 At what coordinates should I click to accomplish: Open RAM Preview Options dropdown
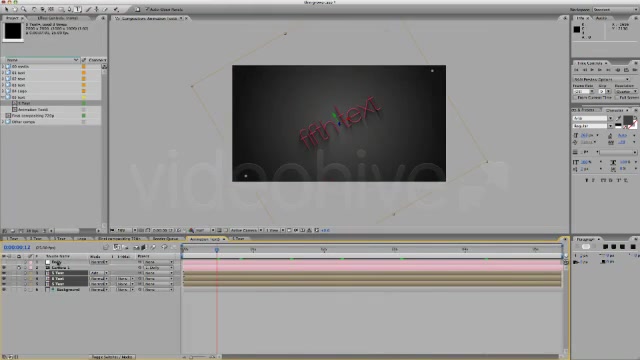[602, 79]
